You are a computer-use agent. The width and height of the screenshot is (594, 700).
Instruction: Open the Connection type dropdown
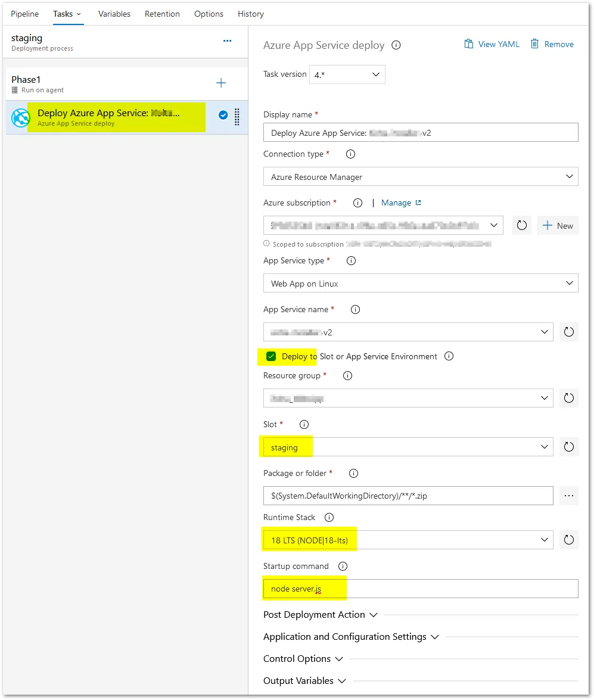[x=421, y=177]
